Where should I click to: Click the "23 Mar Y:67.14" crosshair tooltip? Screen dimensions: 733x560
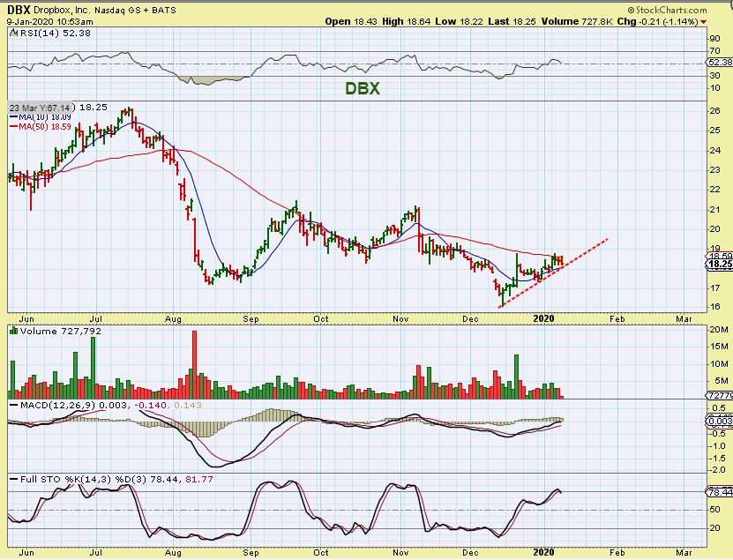(x=41, y=108)
